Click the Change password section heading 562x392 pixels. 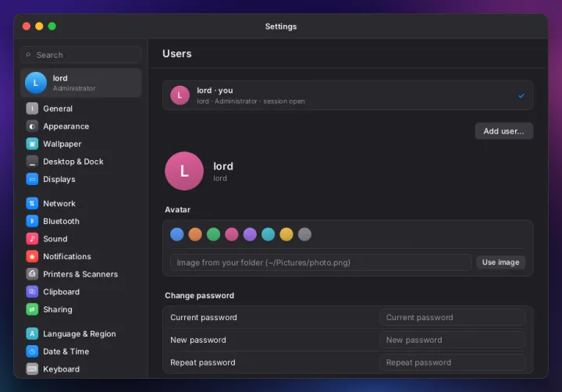[199, 295]
